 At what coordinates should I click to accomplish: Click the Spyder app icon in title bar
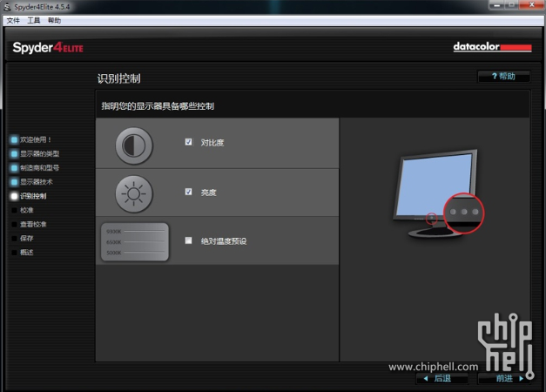7,7
